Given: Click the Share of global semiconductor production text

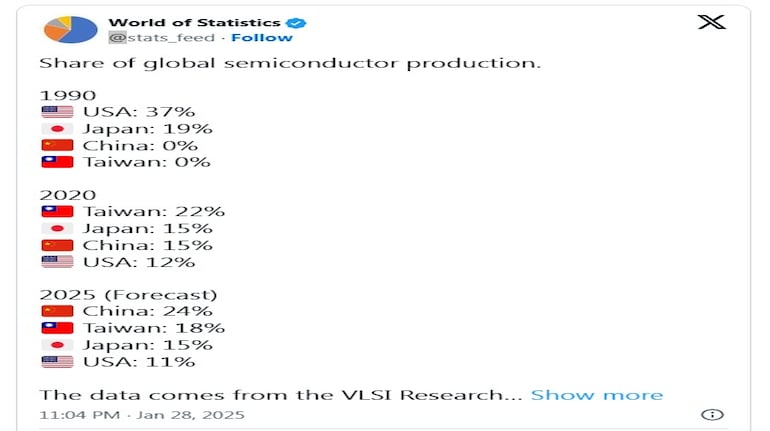Looking at the screenshot, I should pyautogui.click(x=290, y=63).
